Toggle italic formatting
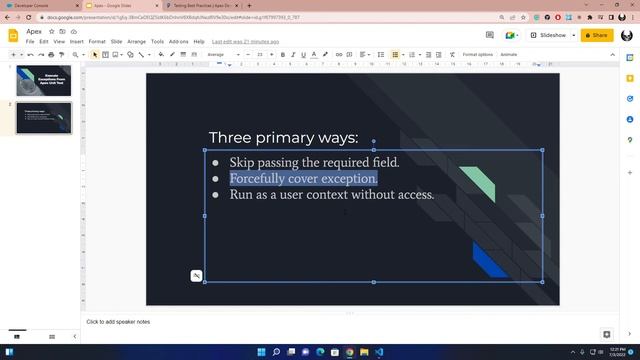 tap(293, 54)
